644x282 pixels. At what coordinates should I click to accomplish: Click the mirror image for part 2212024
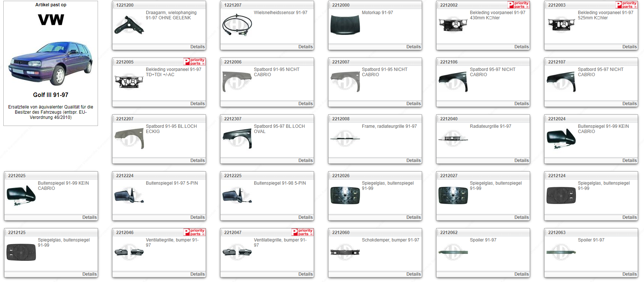click(561, 139)
